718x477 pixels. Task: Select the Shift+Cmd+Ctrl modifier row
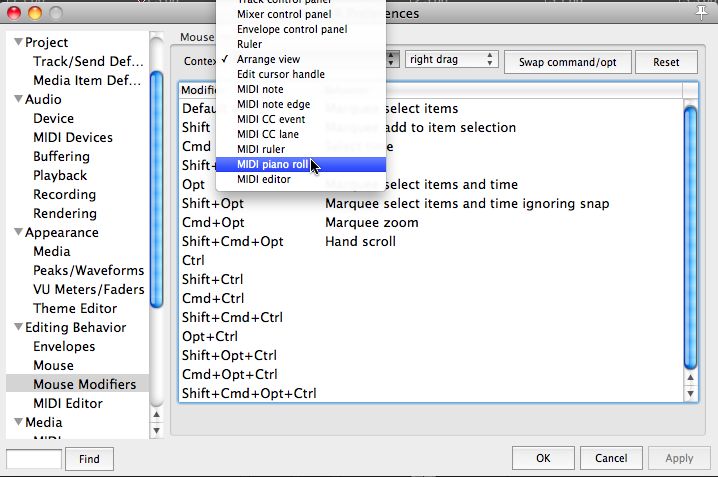[x=430, y=317]
